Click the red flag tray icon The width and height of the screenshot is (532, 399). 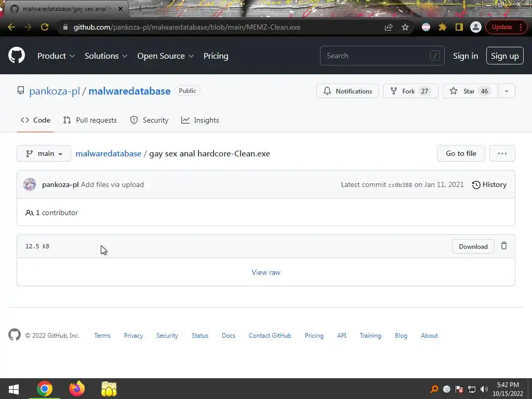pos(459,389)
